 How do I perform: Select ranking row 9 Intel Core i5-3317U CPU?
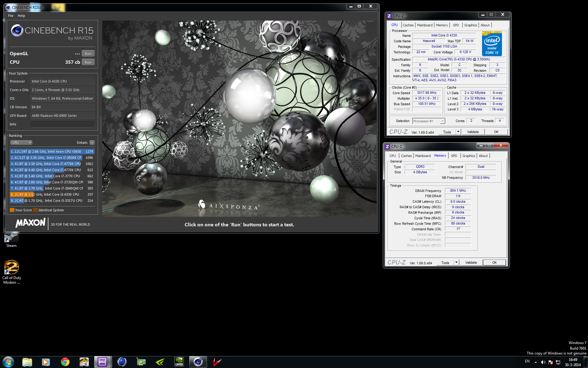[52, 201]
